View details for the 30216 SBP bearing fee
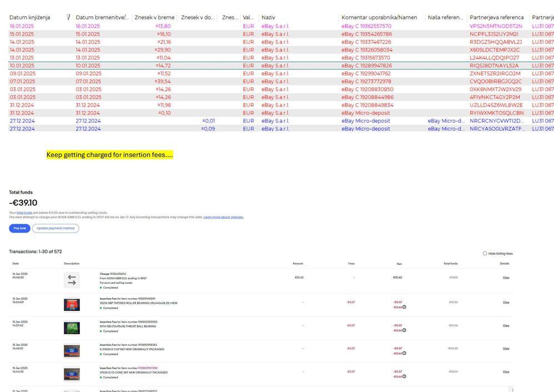554x392 pixels. click(506, 302)
